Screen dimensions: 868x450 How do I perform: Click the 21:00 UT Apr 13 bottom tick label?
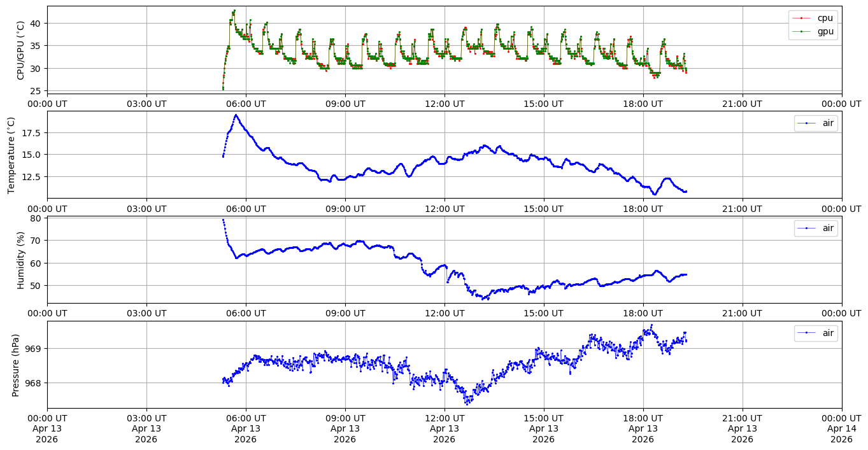[x=742, y=428]
